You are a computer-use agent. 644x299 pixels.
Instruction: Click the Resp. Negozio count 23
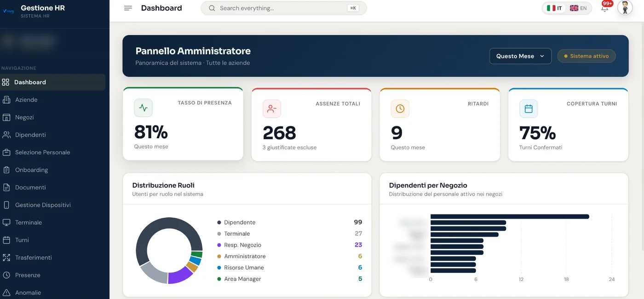[358, 245]
